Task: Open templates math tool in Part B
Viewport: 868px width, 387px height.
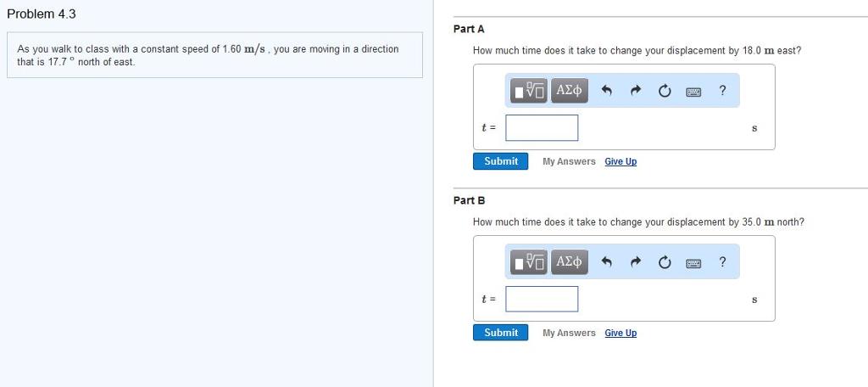Action: [x=529, y=261]
